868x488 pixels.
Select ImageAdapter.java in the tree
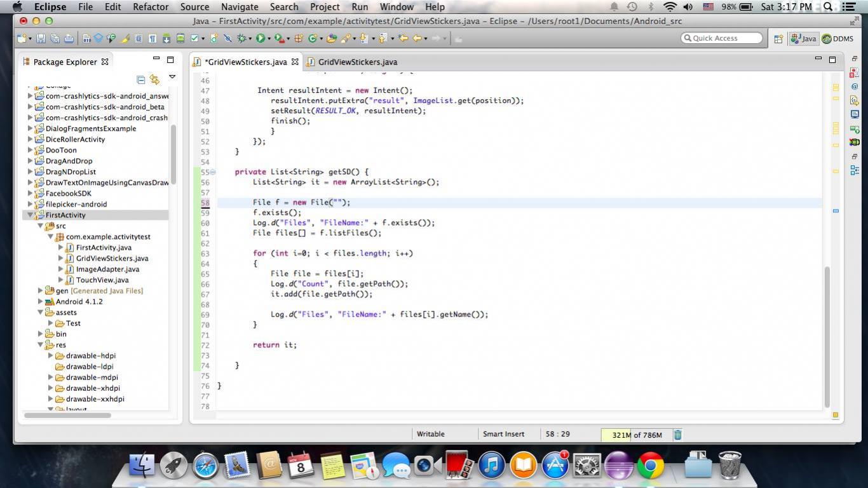[107, 269]
